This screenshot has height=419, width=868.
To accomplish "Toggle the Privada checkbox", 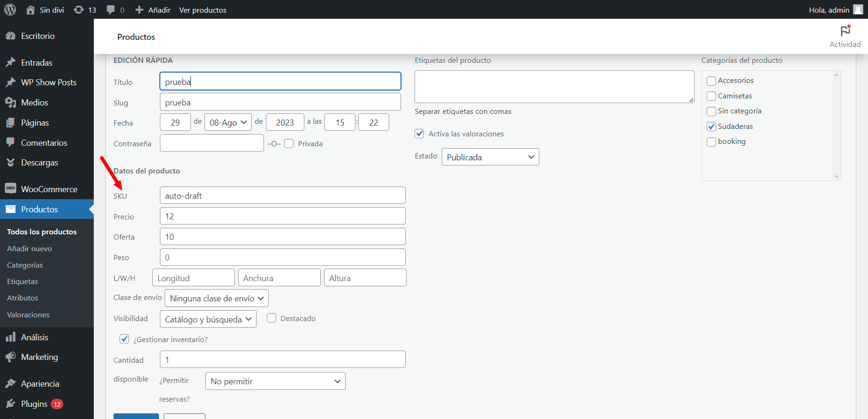I will pos(289,143).
